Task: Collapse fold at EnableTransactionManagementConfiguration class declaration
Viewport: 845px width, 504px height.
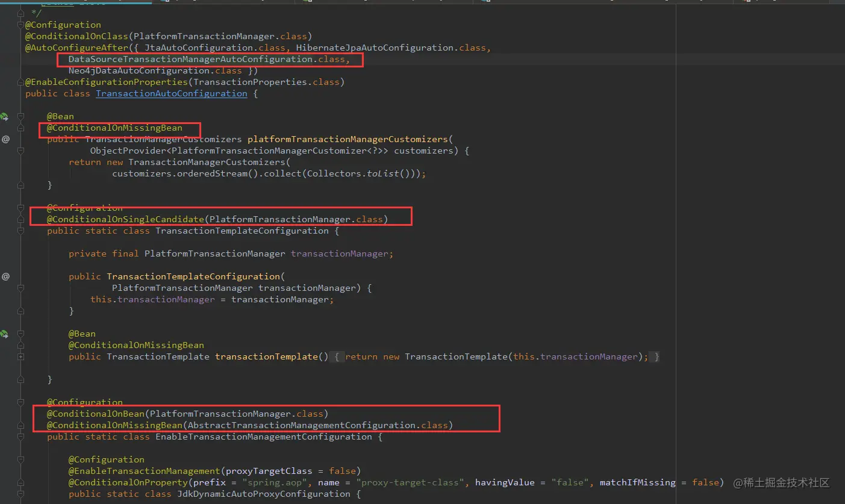Action: pyautogui.click(x=21, y=437)
